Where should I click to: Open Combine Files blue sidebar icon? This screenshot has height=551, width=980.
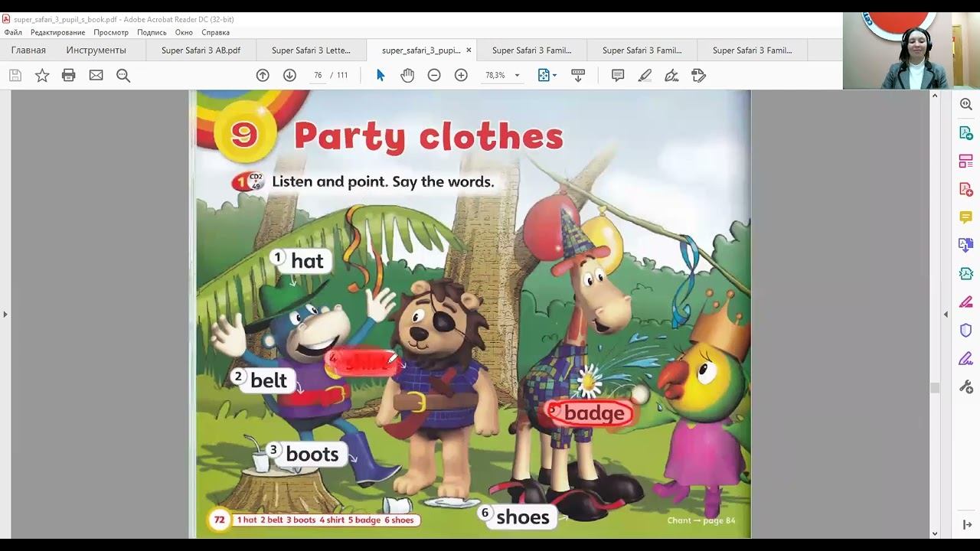point(966,245)
